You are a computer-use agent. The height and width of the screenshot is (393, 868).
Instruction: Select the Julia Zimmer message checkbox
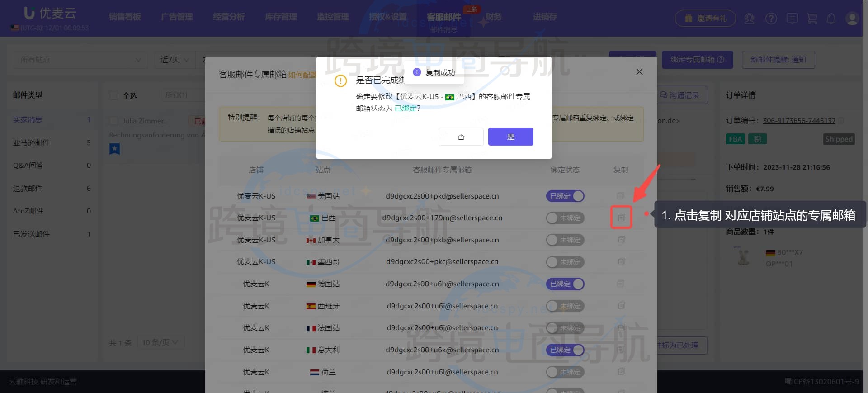(x=113, y=121)
